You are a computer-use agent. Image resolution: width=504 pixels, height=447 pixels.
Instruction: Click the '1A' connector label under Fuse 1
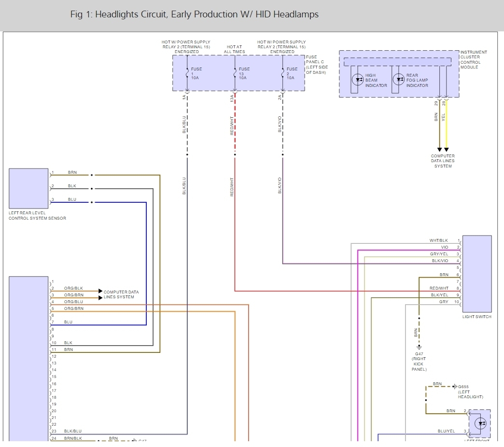(184, 97)
